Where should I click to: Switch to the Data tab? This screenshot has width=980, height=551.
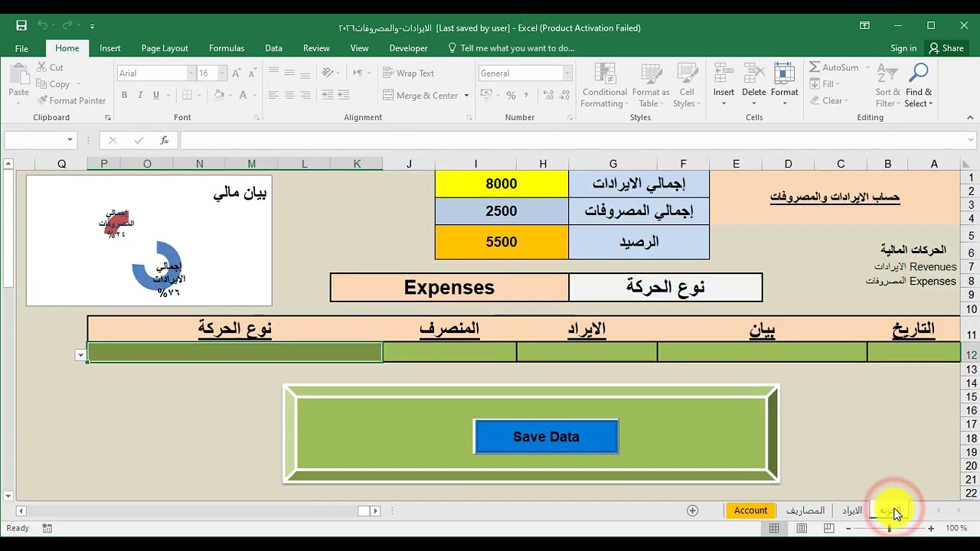click(273, 48)
